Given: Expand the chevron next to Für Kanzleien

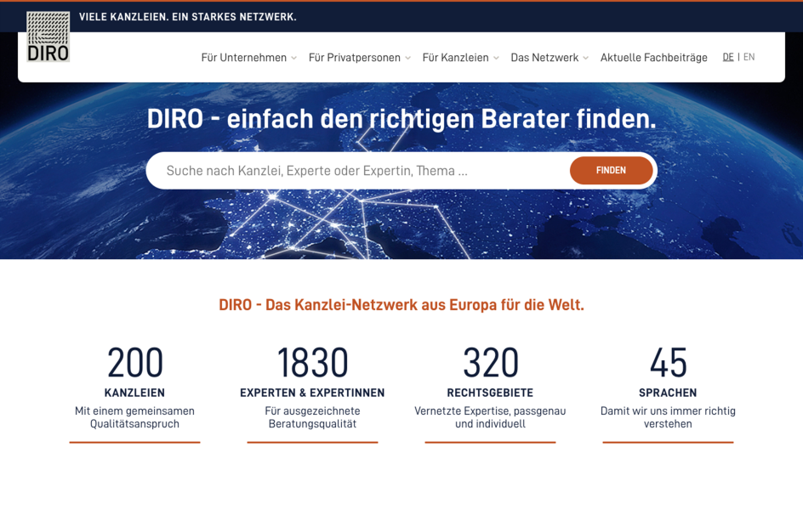Looking at the screenshot, I should point(496,59).
